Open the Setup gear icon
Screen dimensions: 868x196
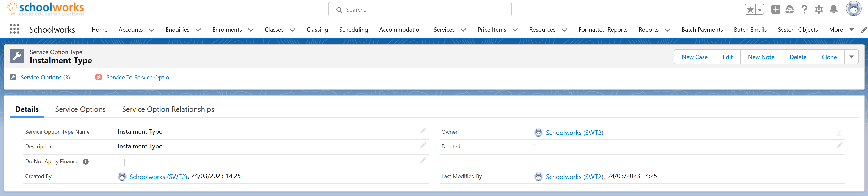click(819, 9)
